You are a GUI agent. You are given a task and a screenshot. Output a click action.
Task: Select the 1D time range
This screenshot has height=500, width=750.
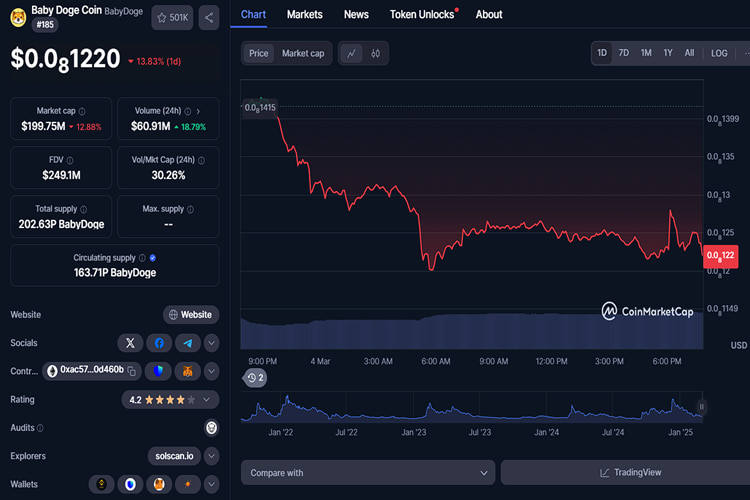point(602,53)
